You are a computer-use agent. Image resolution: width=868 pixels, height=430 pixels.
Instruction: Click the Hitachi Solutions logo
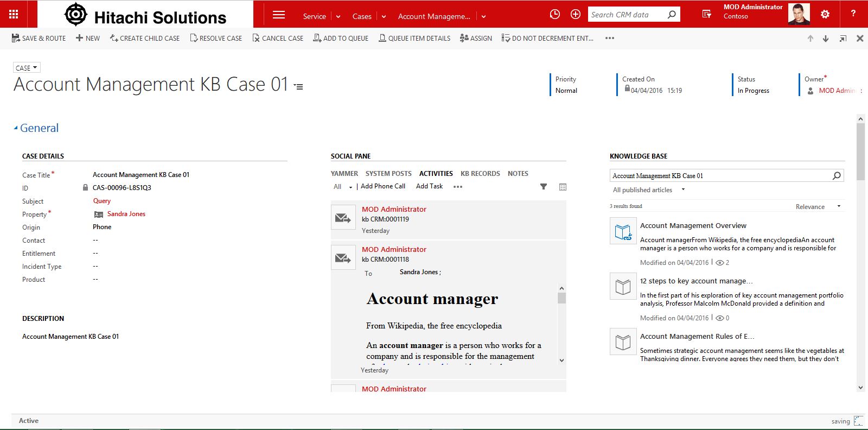point(145,15)
